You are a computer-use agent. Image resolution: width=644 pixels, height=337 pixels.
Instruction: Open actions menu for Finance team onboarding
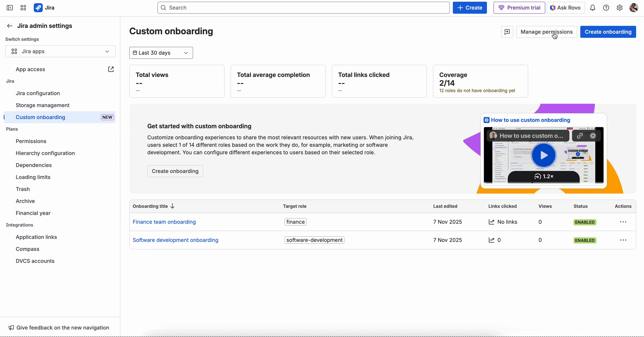pyautogui.click(x=623, y=222)
